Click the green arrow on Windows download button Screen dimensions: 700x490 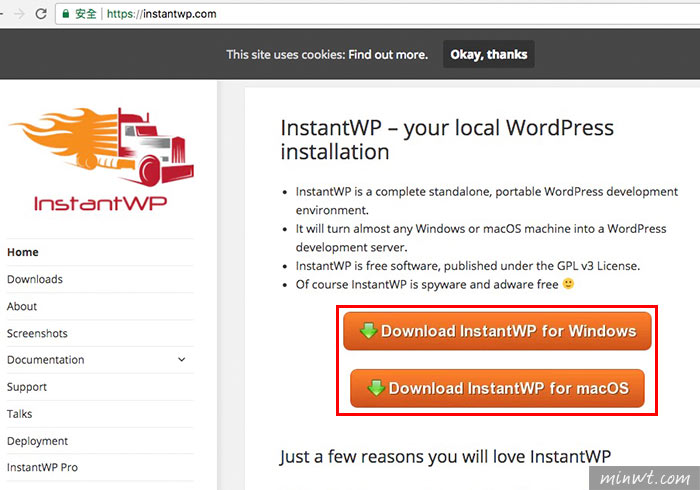pos(368,331)
